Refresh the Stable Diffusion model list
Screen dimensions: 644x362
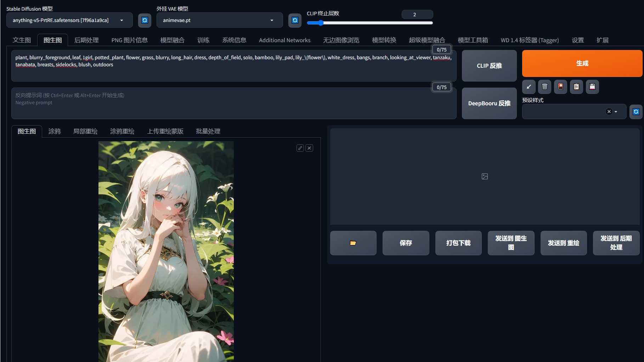(x=145, y=20)
